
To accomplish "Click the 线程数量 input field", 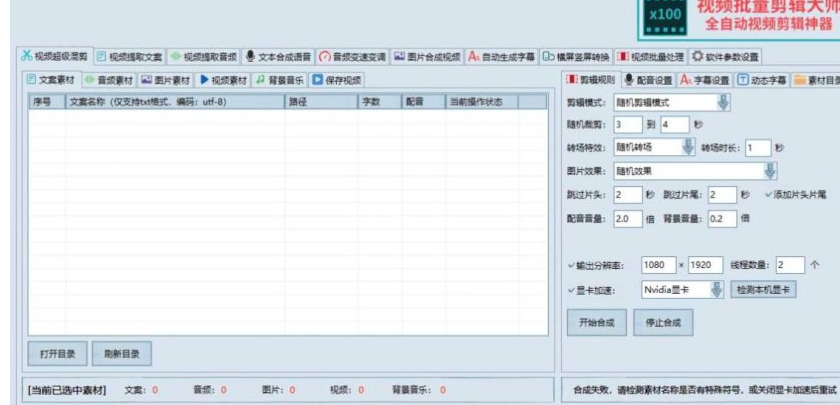I will (x=790, y=265).
